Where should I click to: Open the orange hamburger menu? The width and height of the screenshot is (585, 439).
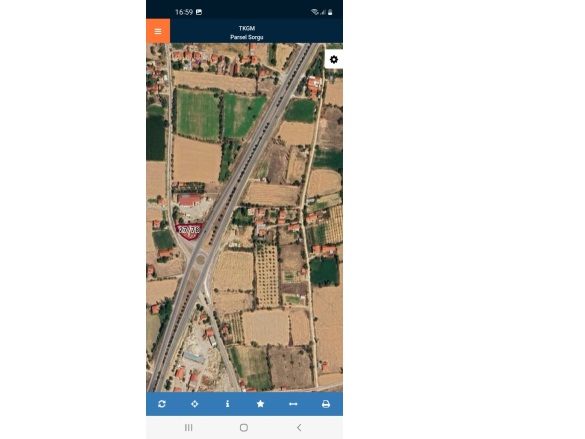pyautogui.click(x=158, y=31)
